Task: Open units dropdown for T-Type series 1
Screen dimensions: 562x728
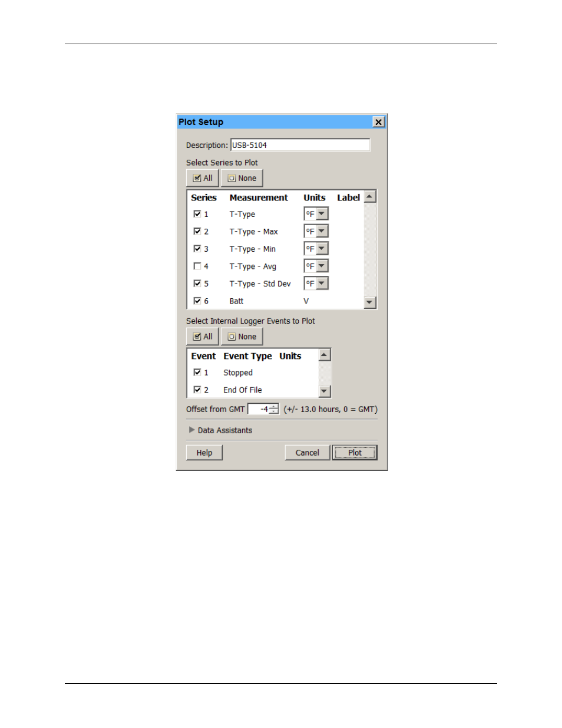Action: [x=322, y=214]
